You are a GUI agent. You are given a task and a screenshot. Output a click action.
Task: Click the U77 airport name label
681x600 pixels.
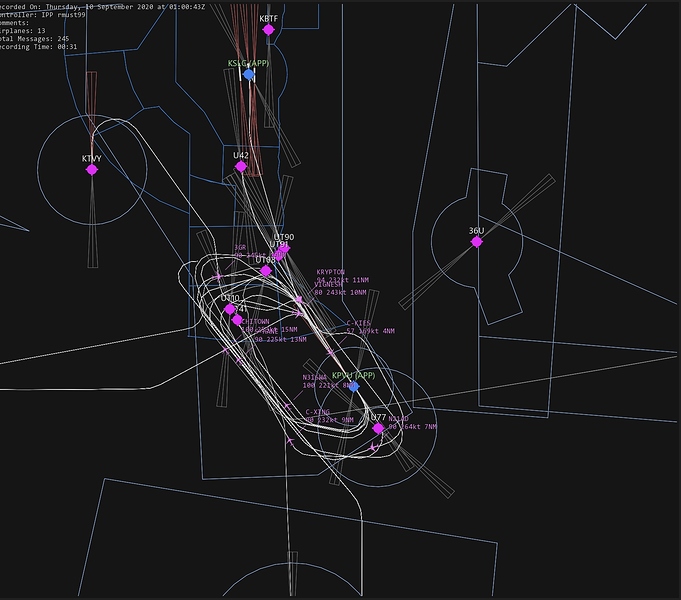[x=378, y=417]
